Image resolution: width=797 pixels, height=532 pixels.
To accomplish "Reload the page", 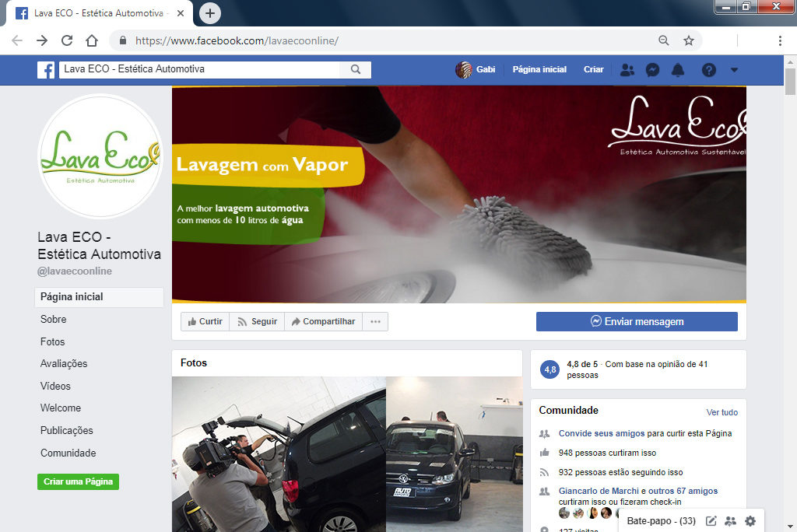I will click(x=67, y=40).
